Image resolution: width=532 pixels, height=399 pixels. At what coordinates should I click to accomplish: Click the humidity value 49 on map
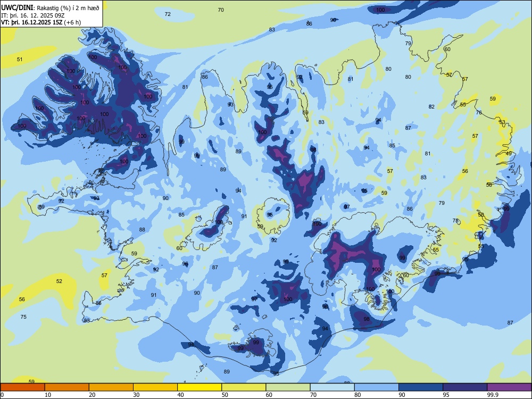click(x=509, y=153)
